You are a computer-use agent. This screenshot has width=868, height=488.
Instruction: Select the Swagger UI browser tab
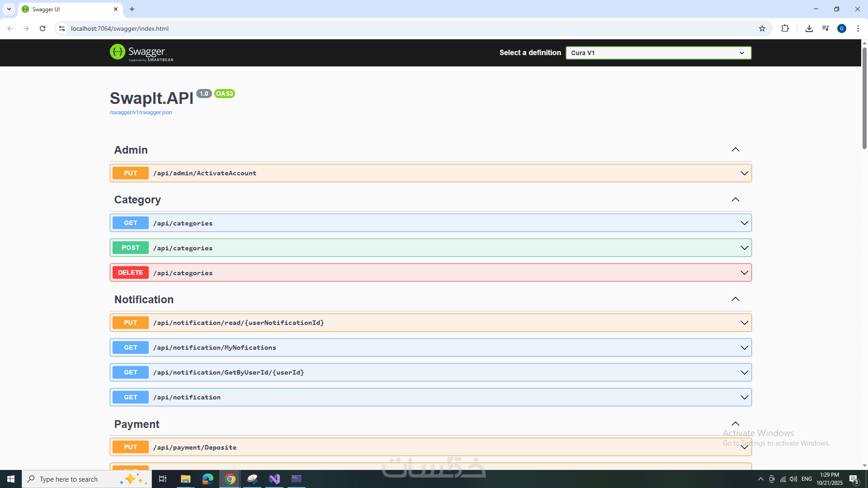(68, 9)
